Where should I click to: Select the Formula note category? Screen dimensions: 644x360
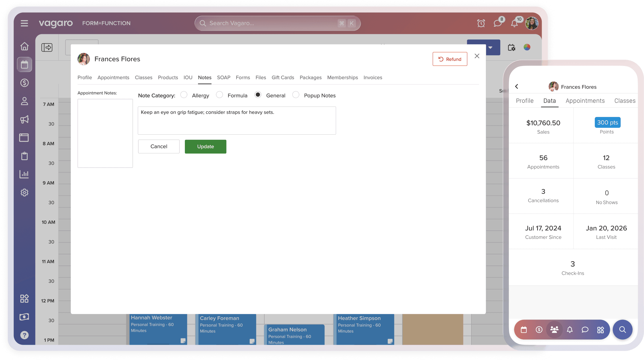pyautogui.click(x=220, y=95)
